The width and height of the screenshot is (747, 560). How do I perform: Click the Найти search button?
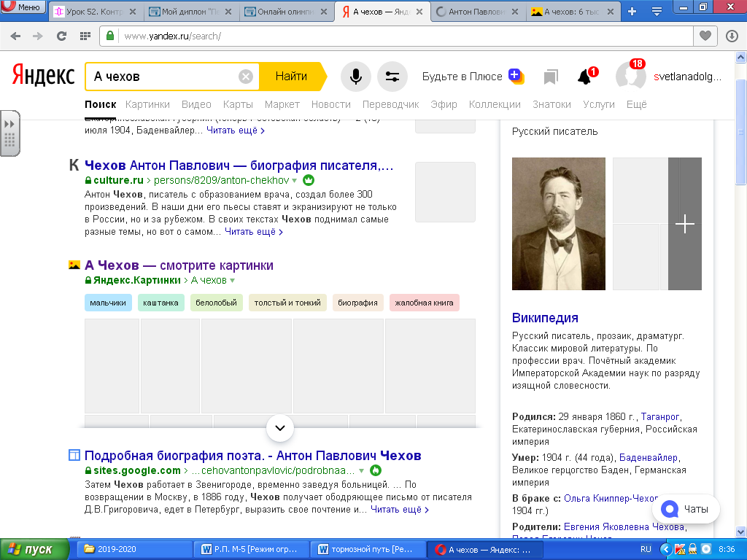pyautogui.click(x=292, y=77)
